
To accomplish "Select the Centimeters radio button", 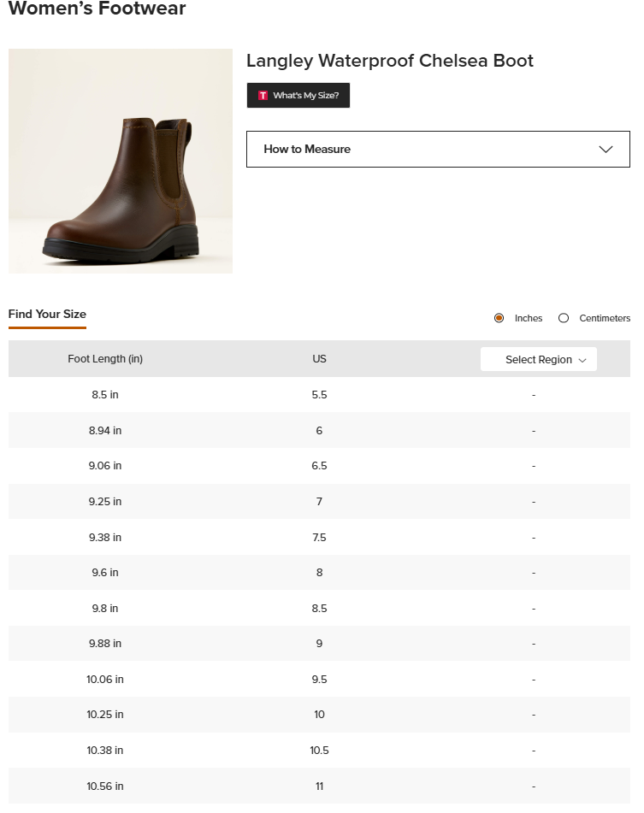I will tap(564, 318).
